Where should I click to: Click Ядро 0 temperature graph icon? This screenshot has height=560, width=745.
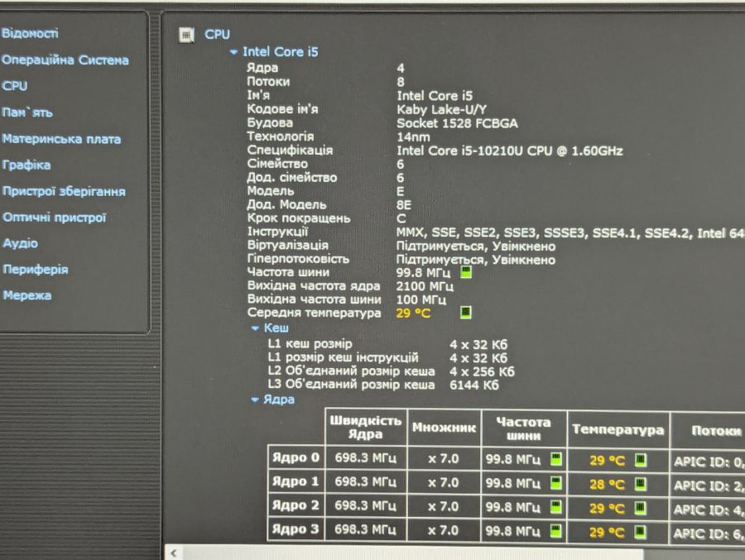tap(641, 460)
